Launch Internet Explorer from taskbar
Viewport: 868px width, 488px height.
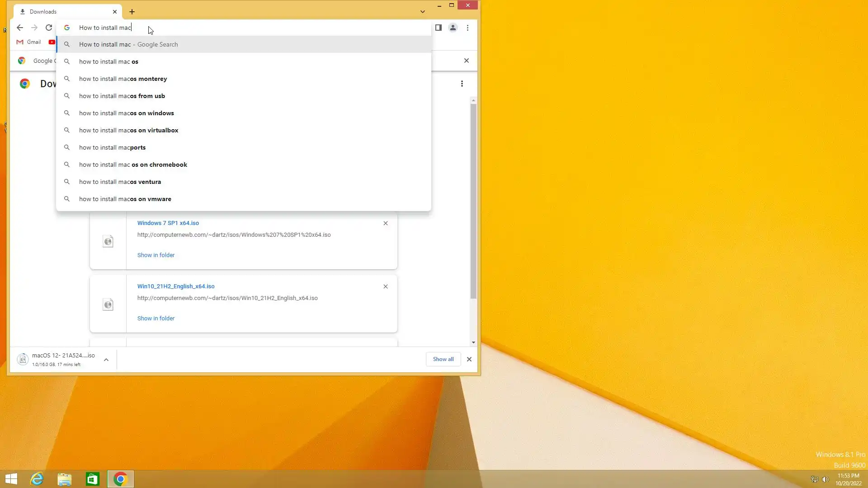point(37,479)
